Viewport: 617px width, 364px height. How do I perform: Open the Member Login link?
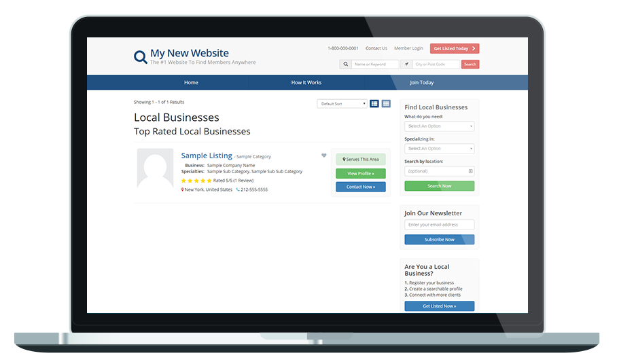point(408,48)
